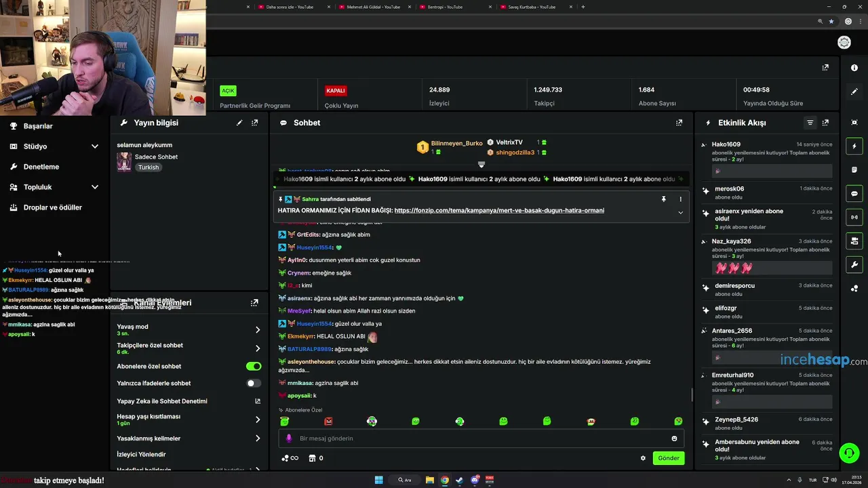Screen dimensions: 868x488
Task: Open the fonzip.com donation link
Action: coord(499,211)
